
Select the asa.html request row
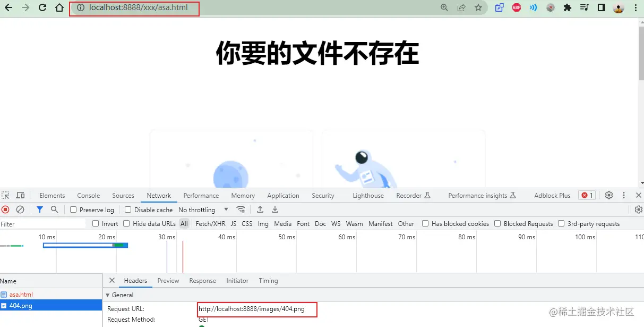51,294
